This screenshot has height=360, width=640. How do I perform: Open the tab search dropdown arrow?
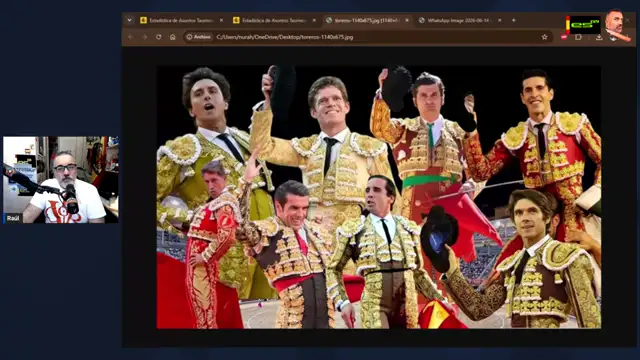coord(129,20)
